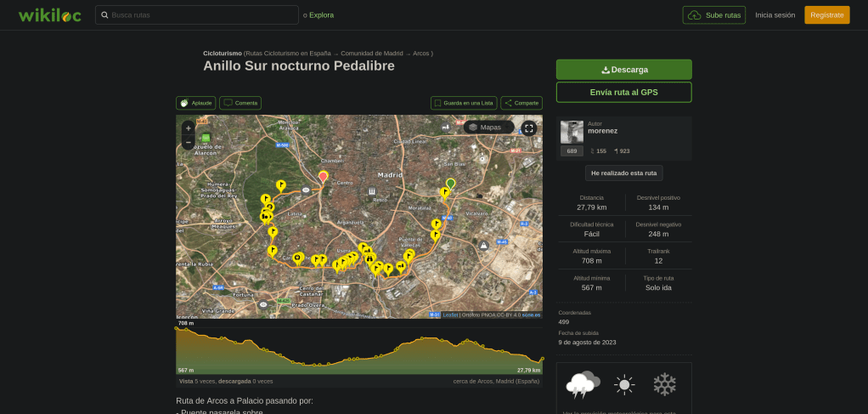
Task: Open 'Comunidad de Madrid' breadcrumb
Action: coord(372,54)
